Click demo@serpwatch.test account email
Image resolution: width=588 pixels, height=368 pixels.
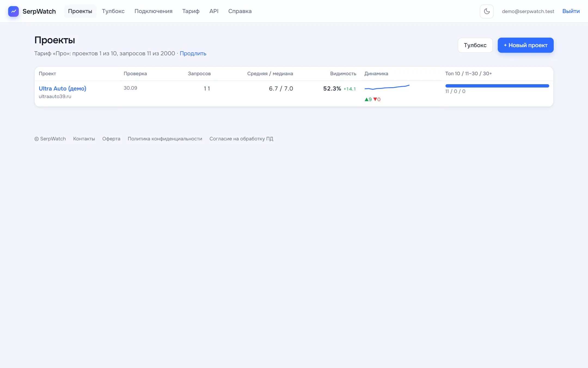[528, 11]
